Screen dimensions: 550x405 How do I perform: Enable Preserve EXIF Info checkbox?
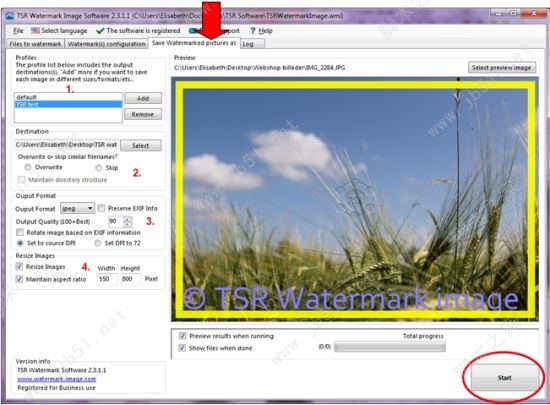point(101,208)
